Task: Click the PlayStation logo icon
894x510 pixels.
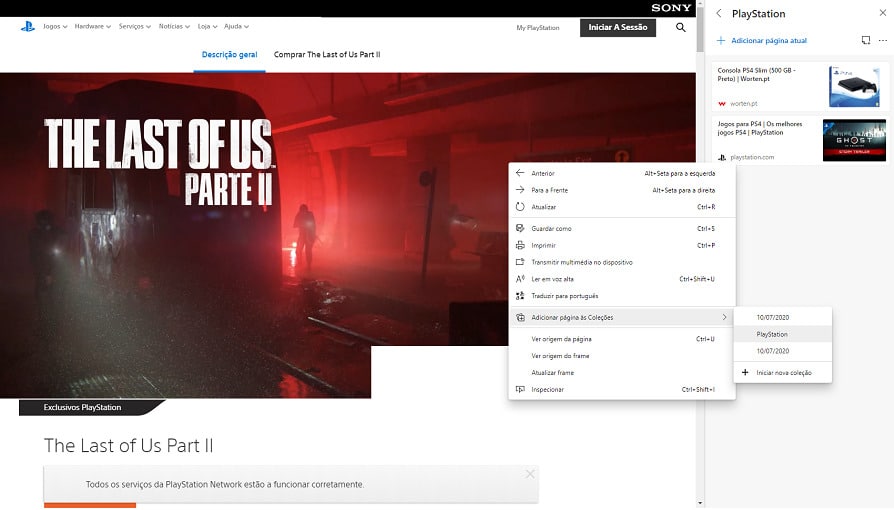Action: tap(27, 26)
